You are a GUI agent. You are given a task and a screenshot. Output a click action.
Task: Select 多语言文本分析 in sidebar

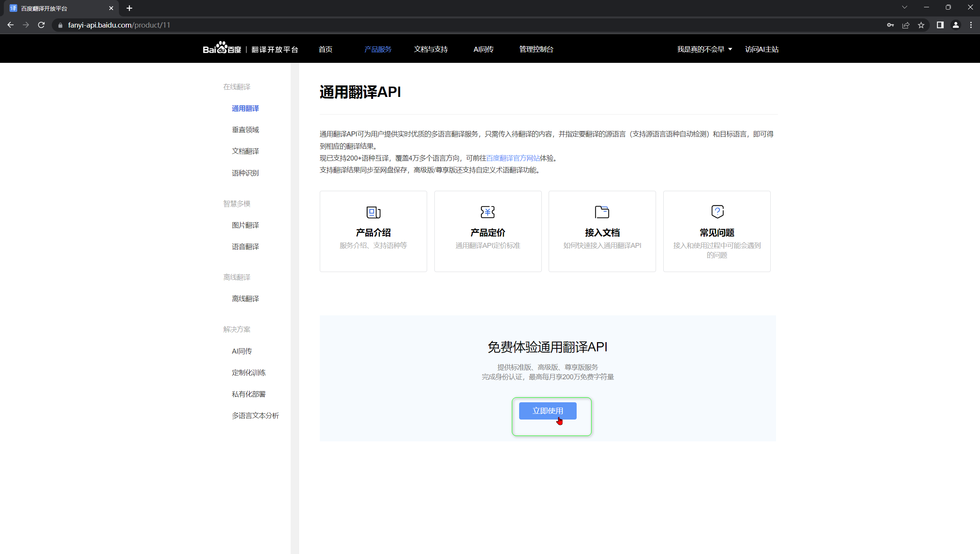click(x=255, y=415)
